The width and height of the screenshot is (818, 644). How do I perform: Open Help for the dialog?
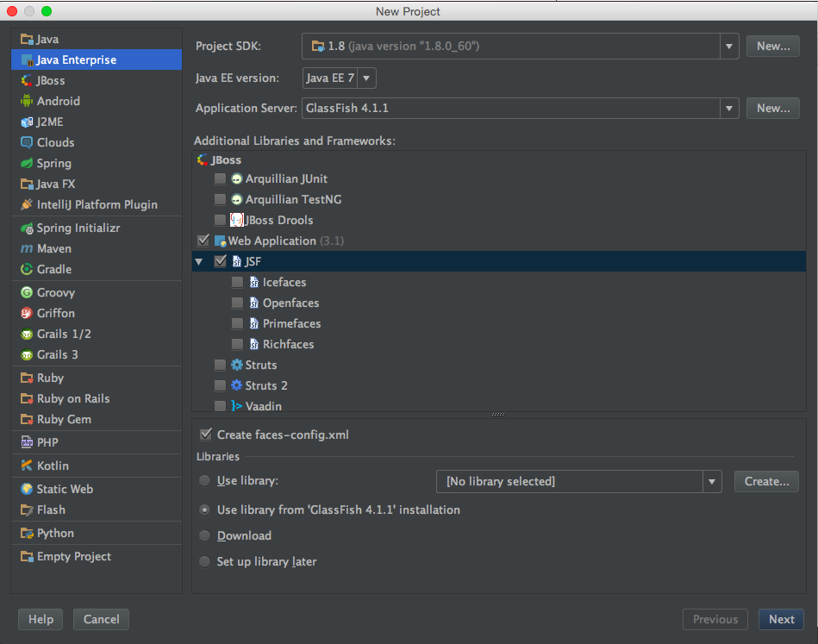click(x=41, y=620)
